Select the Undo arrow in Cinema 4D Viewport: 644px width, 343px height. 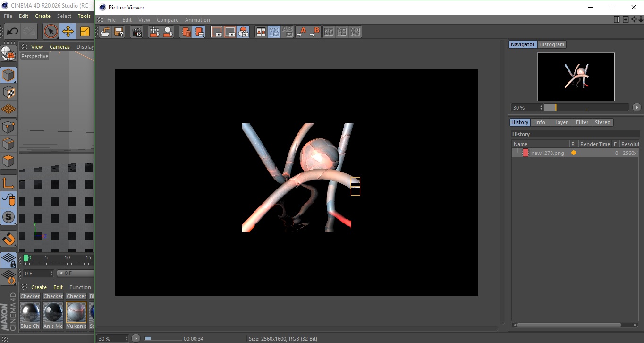12,32
